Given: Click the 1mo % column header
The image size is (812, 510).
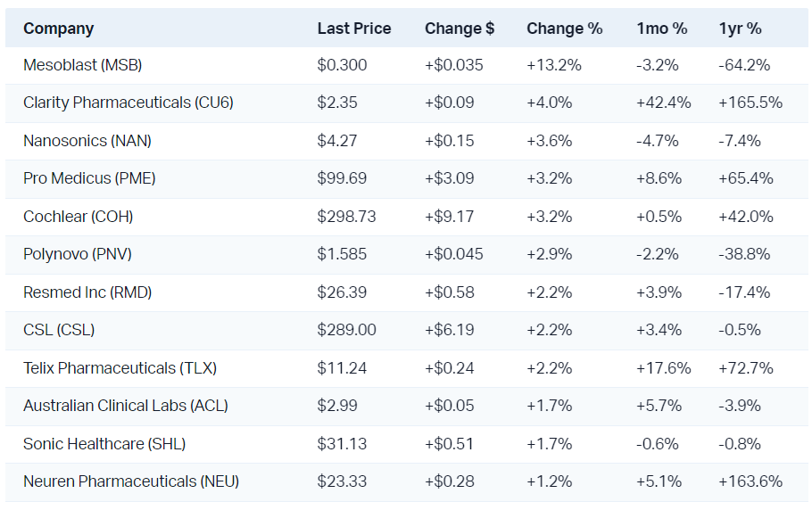Looking at the screenshot, I should point(662,29).
